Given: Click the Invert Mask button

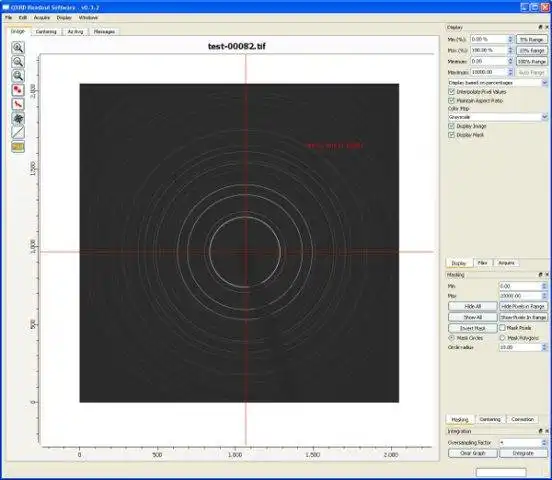Looking at the screenshot, I should click(473, 328).
